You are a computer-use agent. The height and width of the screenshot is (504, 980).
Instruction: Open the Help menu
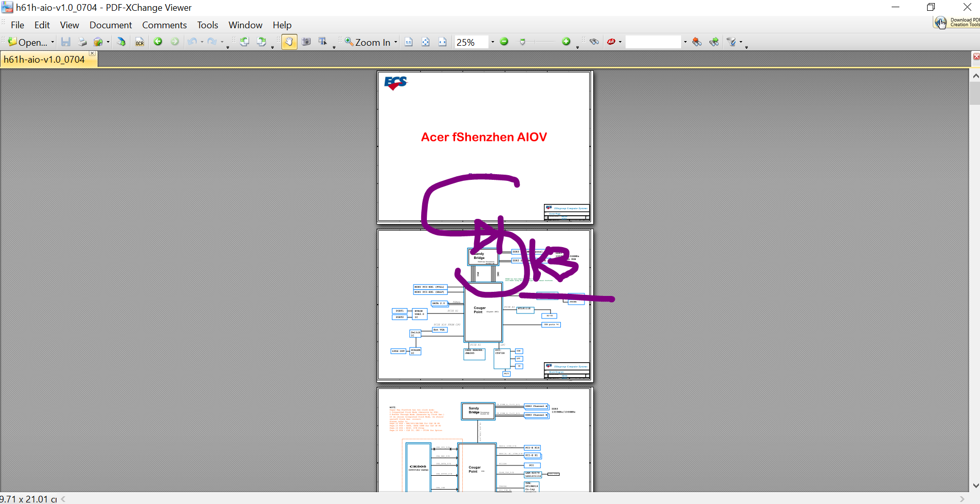tap(282, 25)
